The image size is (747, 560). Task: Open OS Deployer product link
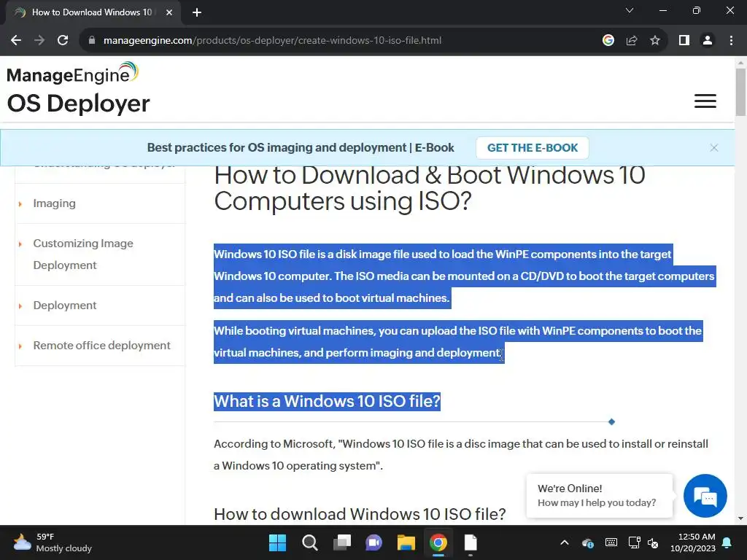(79, 104)
